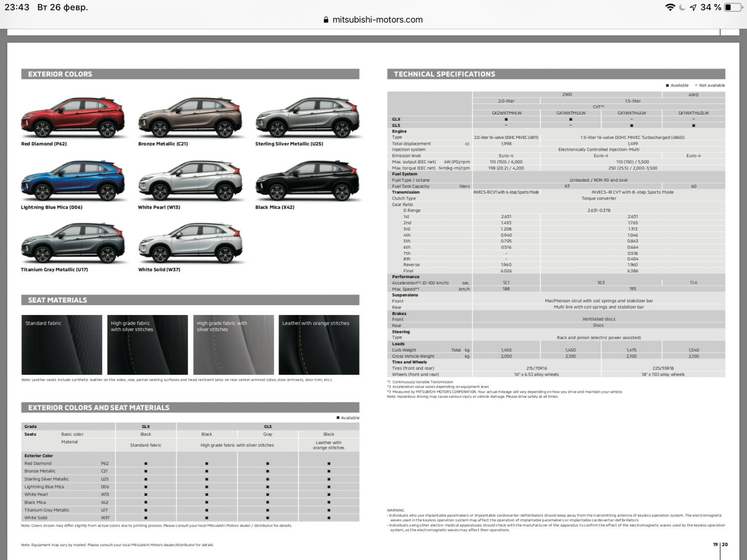Image resolution: width=747 pixels, height=560 pixels.
Task: Choose the Leather with orange stitches sample
Action: [319, 344]
